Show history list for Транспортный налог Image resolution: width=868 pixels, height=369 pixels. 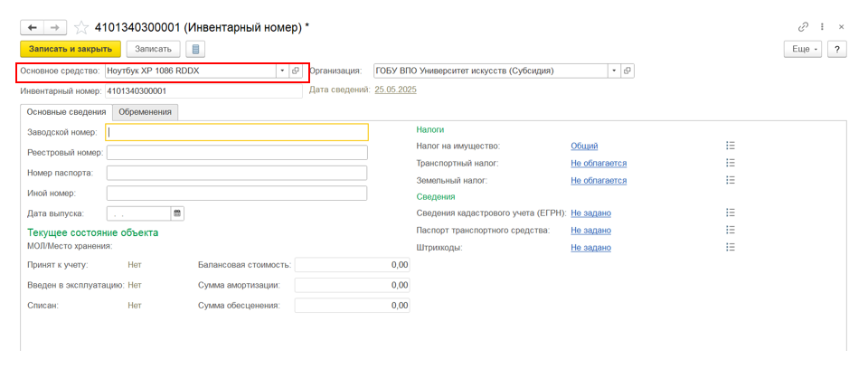coord(731,163)
